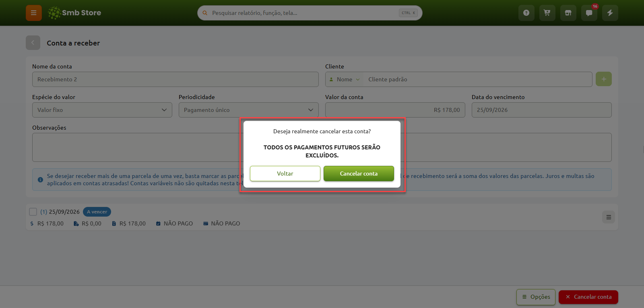The height and width of the screenshot is (308, 644).
Task: Click the Nome da conta field
Action: tap(175, 79)
